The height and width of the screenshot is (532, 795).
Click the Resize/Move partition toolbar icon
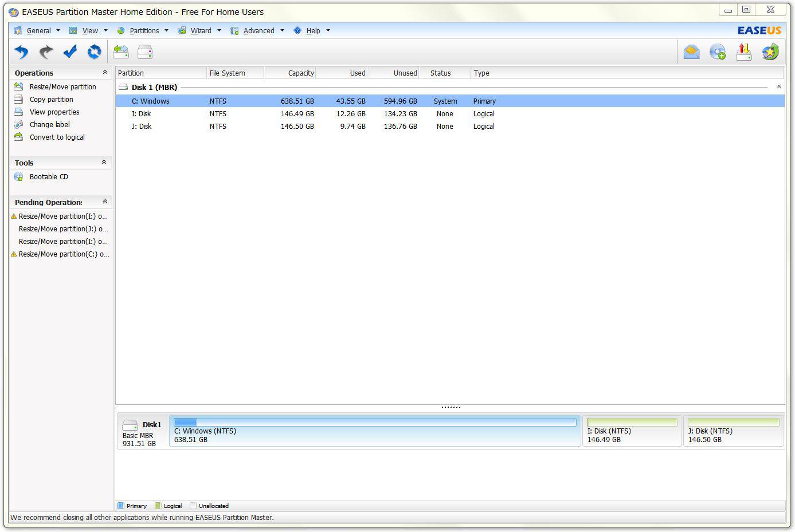pos(121,52)
